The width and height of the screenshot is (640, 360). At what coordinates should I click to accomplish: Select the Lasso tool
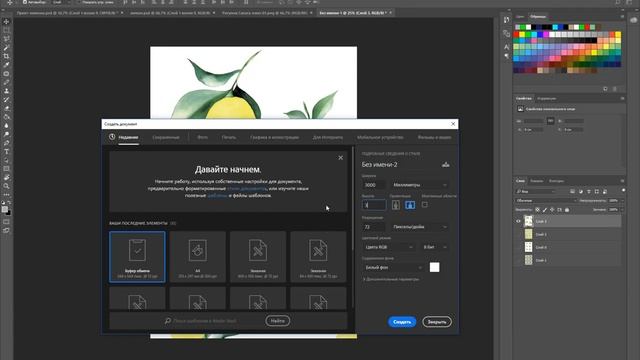pos(6,39)
